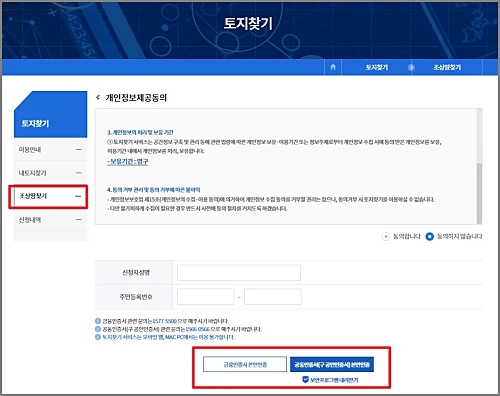
Task: Click the 토지찾기 banner title
Action: coord(248,23)
